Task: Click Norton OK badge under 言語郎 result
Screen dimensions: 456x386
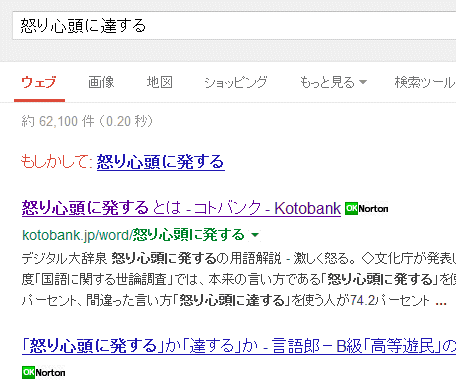Action: click(x=44, y=372)
